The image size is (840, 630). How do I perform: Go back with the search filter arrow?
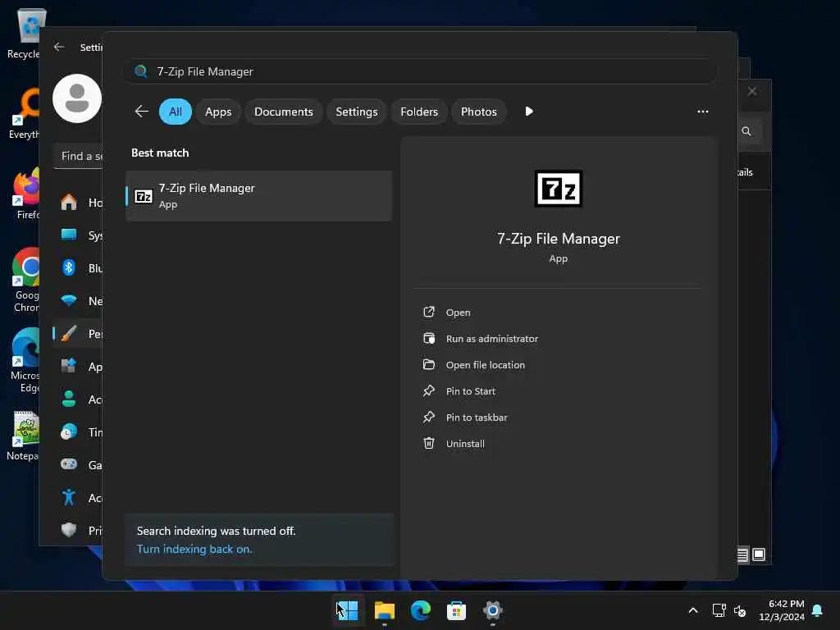point(141,112)
